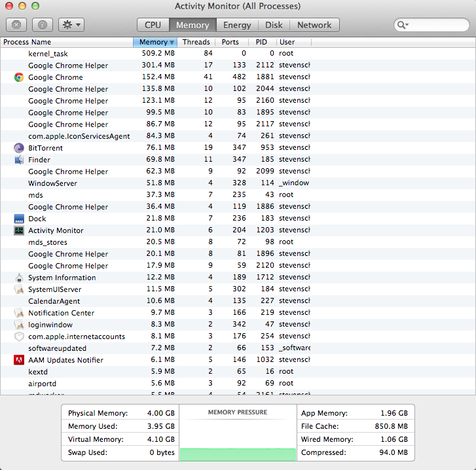
Task: Click the loginwindow icon
Action: point(19,325)
